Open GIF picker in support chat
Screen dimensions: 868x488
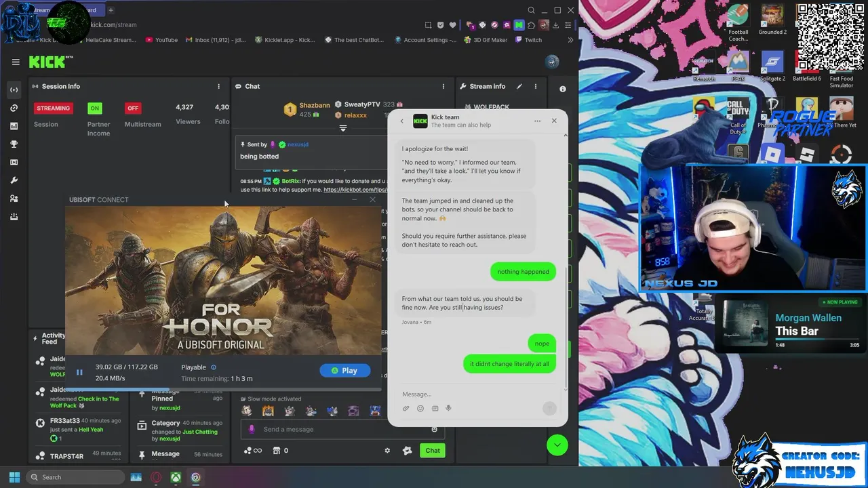click(x=435, y=408)
